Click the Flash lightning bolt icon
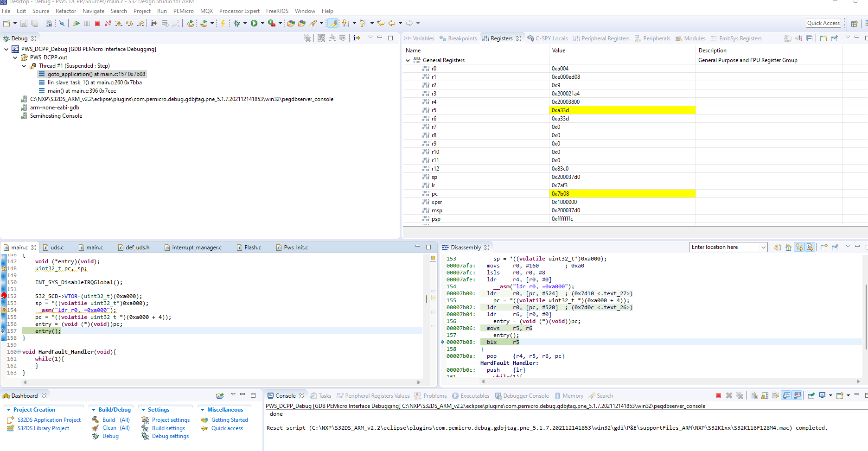The image size is (868, 451). click(223, 23)
